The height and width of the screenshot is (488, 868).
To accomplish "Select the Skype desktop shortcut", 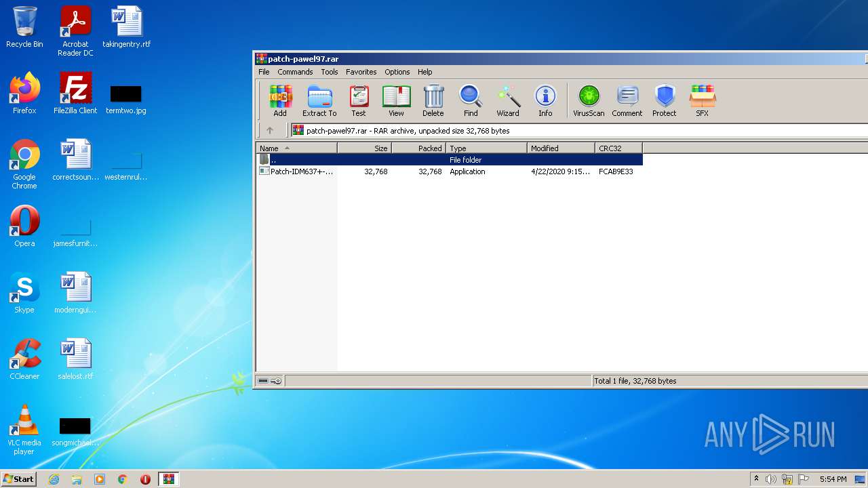I will click(24, 293).
